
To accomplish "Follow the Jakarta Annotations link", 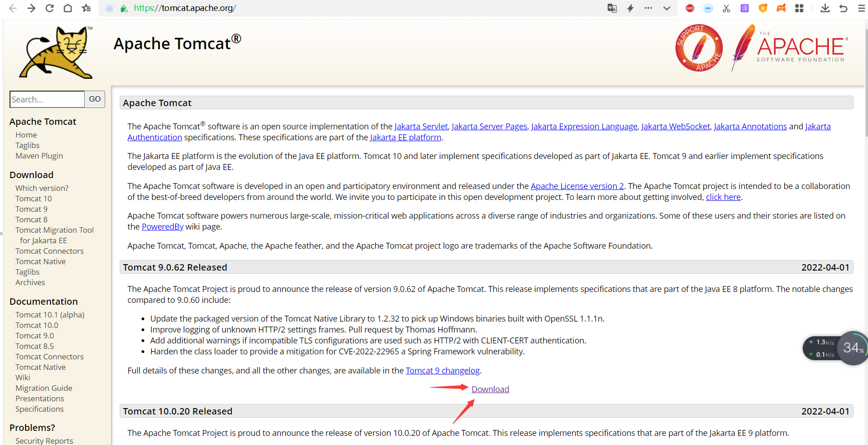I will [x=751, y=127].
